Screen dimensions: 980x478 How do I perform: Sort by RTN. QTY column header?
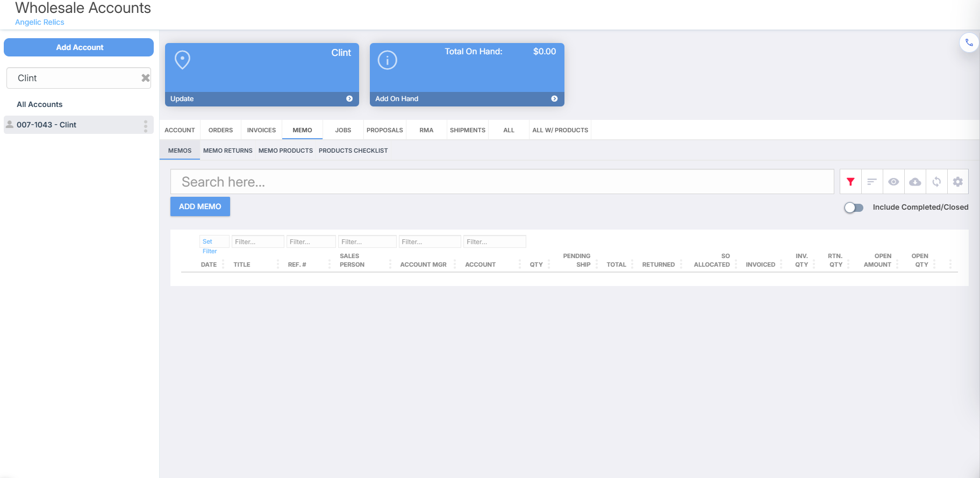pos(835,260)
